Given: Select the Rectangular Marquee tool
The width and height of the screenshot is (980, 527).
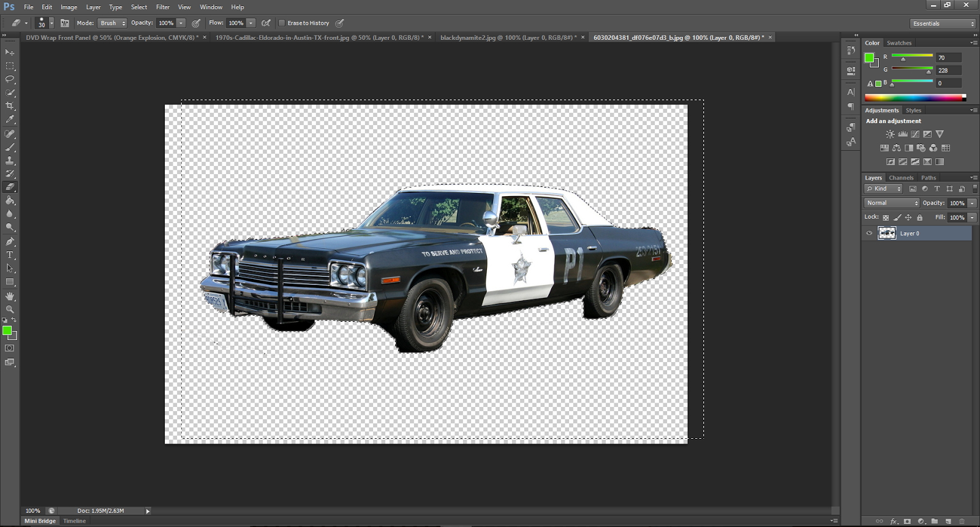Looking at the screenshot, I should (10, 66).
